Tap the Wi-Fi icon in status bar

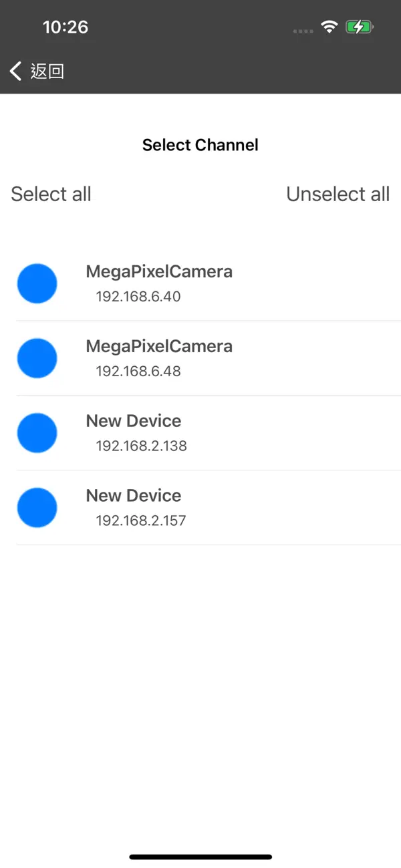coord(329,27)
